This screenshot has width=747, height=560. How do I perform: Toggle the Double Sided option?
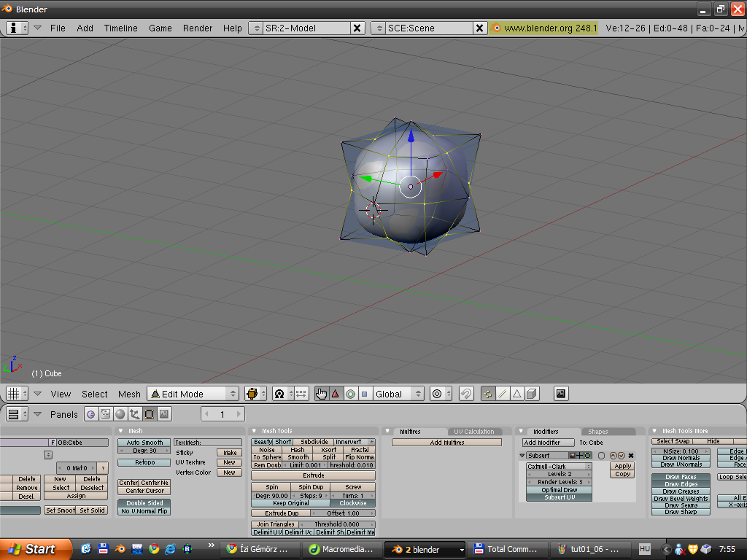144,503
